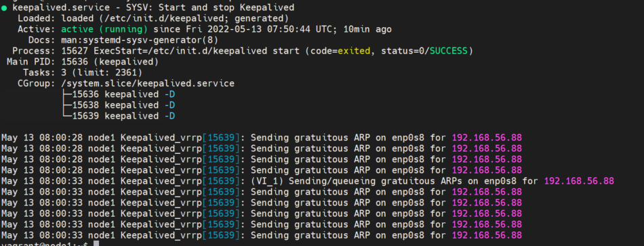
Task: Click /system.slice/keepalived.service CGroup path
Action: [x=148, y=84]
